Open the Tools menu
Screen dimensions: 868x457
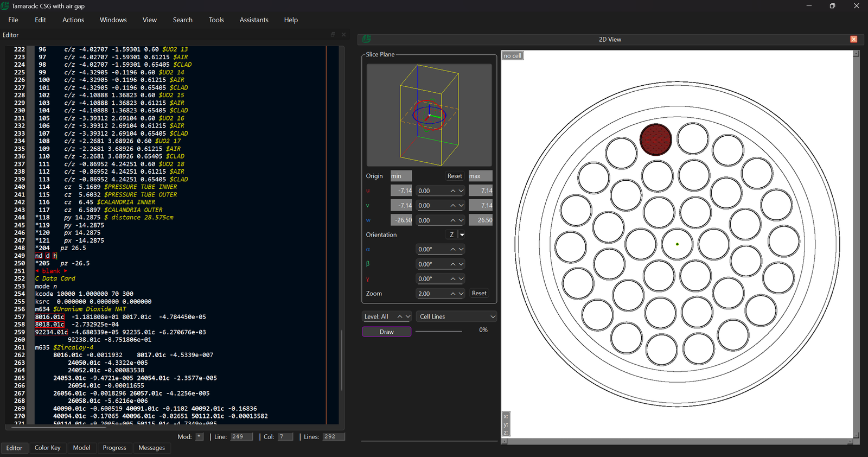click(216, 20)
